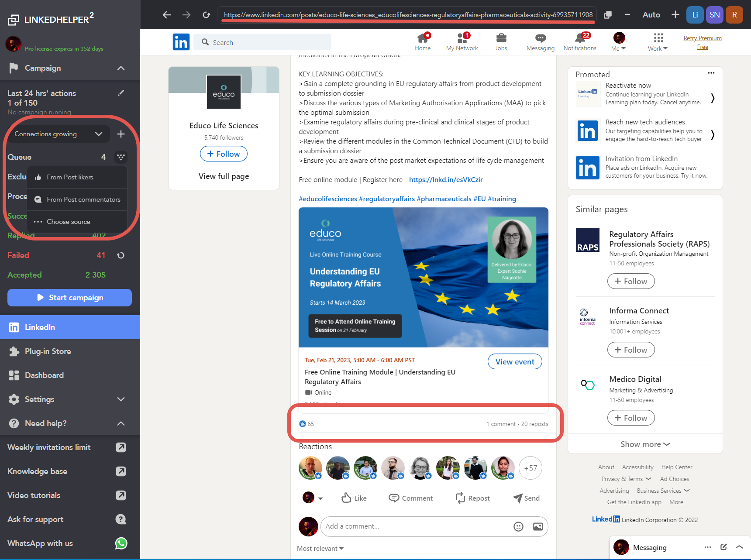Reload the page with the refresh icon
This screenshot has width=751, height=560.
(206, 15)
